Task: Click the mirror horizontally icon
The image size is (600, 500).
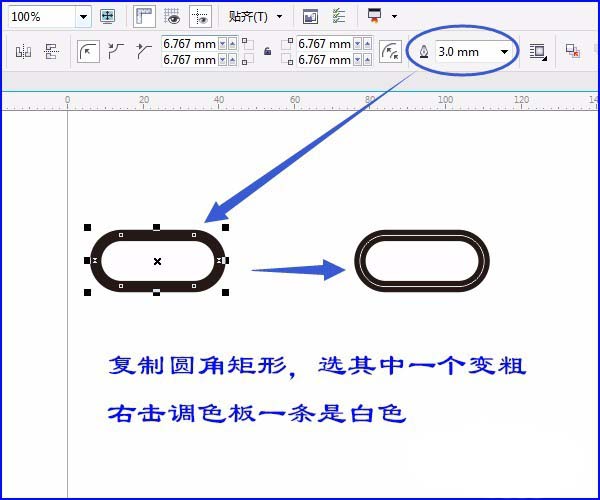Action: click(23, 52)
